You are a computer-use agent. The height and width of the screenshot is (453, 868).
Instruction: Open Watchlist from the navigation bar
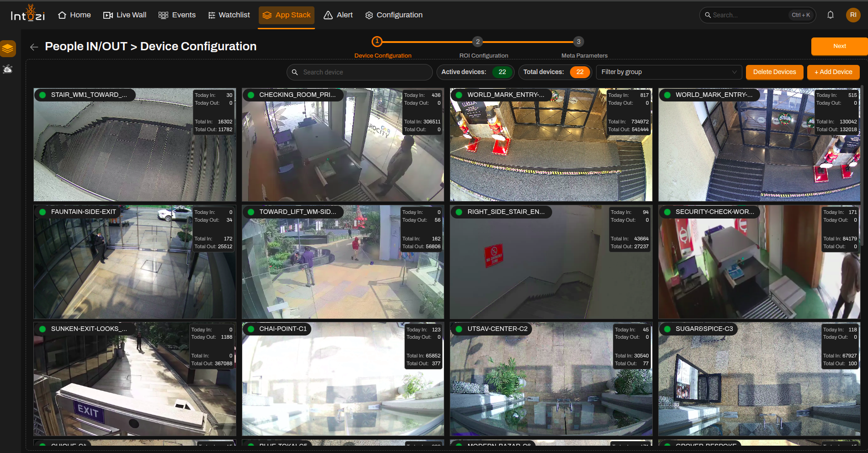pyautogui.click(x=229, y=15)
